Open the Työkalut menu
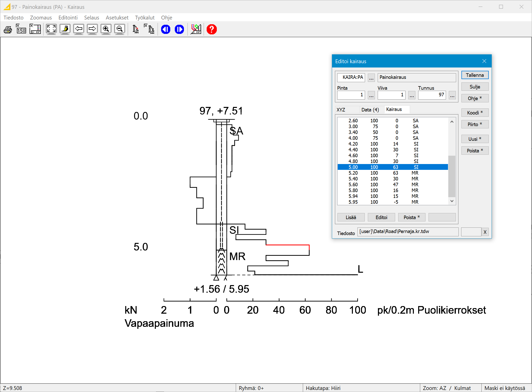 [144, 17]
